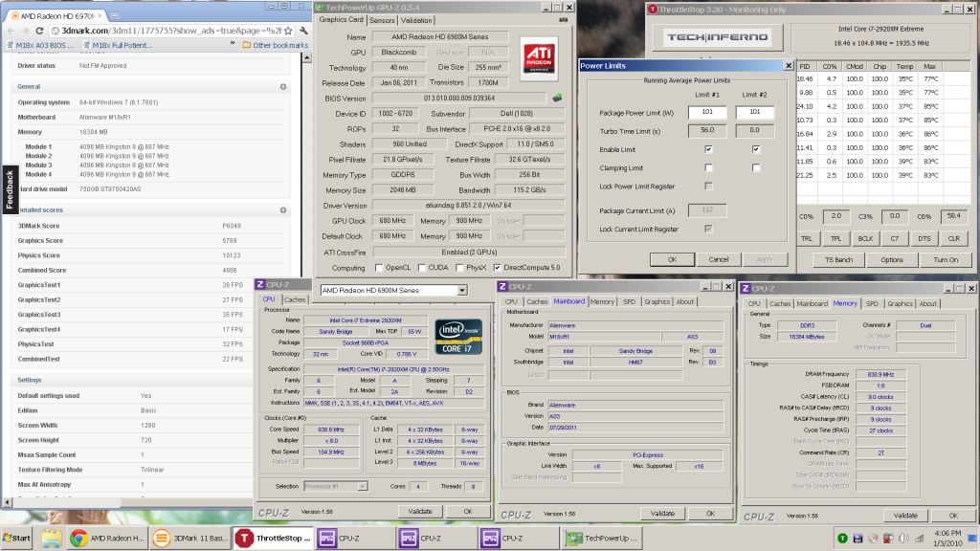Click the TechInferno logo button in ThrottleStop

[x=718, y=37]
